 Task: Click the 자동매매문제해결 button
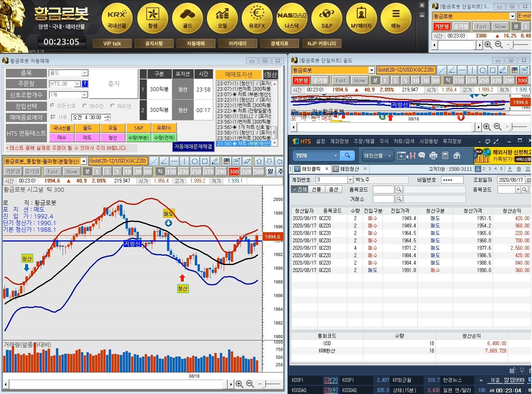click(x=193, y=146)
